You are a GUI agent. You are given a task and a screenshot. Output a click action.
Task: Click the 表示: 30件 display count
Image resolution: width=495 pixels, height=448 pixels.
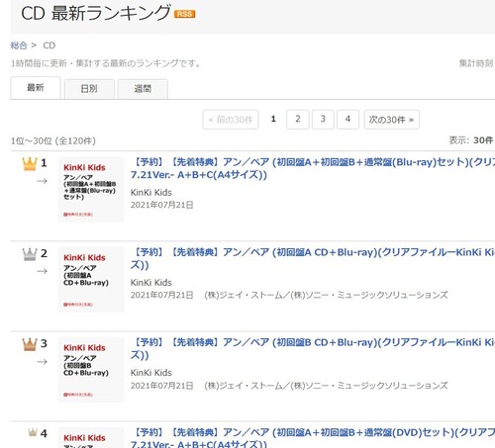coord(471,140)
